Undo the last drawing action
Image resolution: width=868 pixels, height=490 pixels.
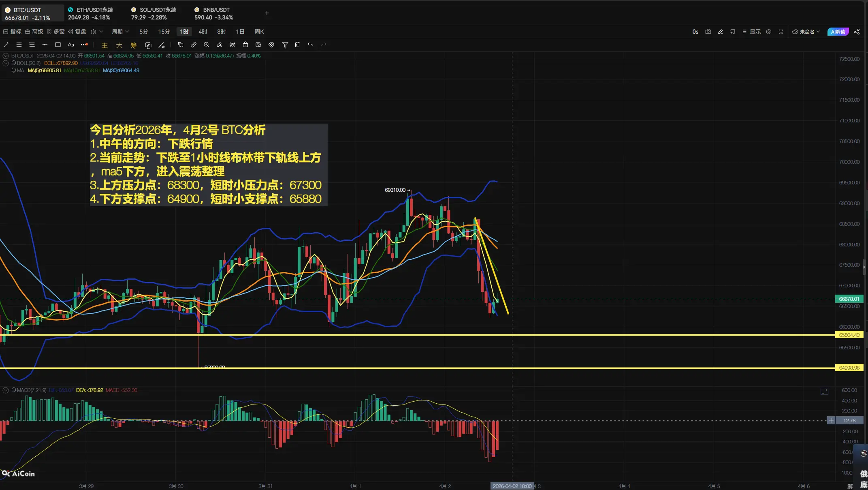tap(310, 45)
